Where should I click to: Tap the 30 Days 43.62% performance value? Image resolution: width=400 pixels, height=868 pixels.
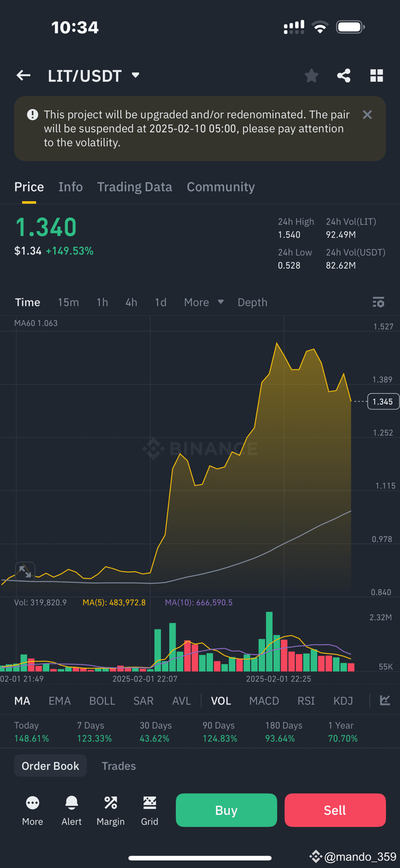(x=155, y=738)
